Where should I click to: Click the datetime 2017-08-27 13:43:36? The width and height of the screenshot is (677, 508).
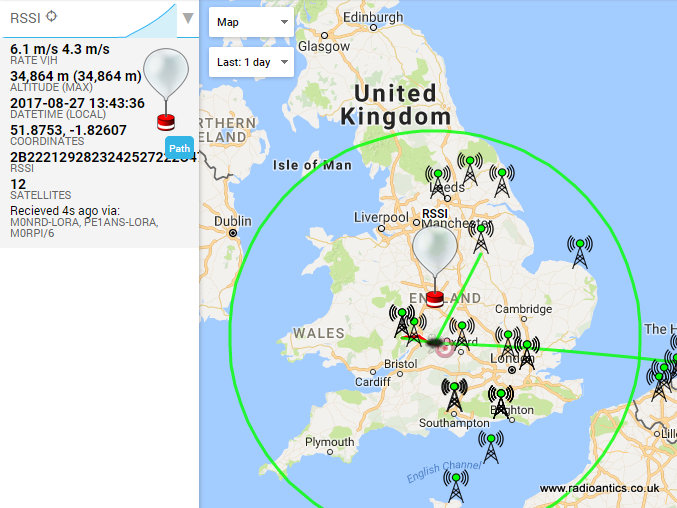tap(77, 103)
